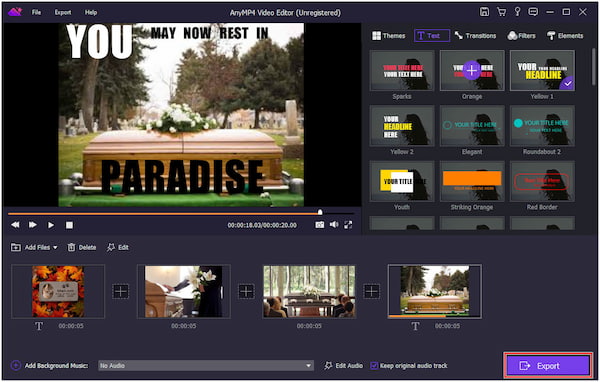Select the Striking Orange text style thumbnail
600x382 pixels.
click(472, 181)
